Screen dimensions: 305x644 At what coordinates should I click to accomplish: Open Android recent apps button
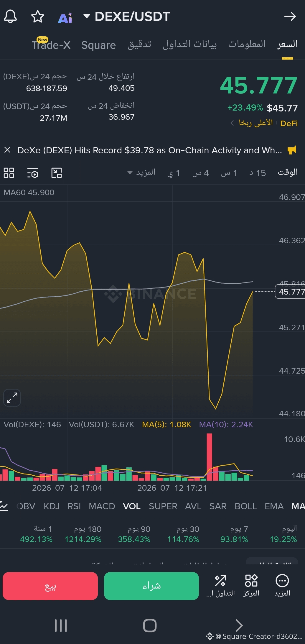[x=61, y=625]
